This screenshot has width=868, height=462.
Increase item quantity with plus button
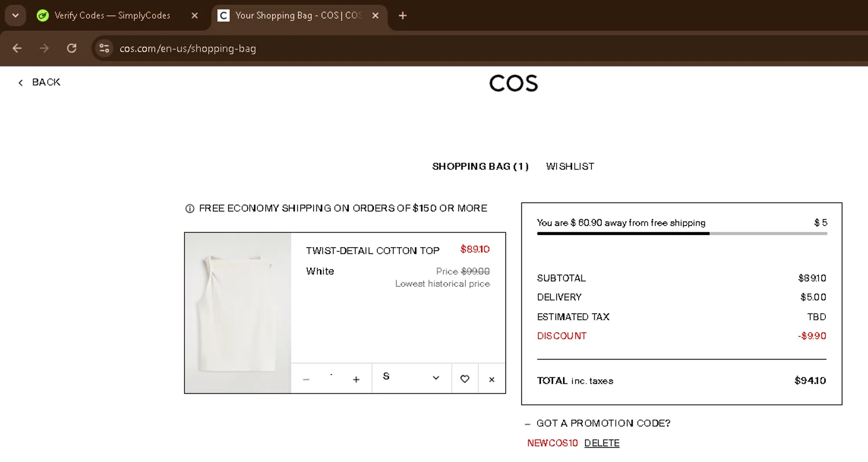(x=356, y=379)
